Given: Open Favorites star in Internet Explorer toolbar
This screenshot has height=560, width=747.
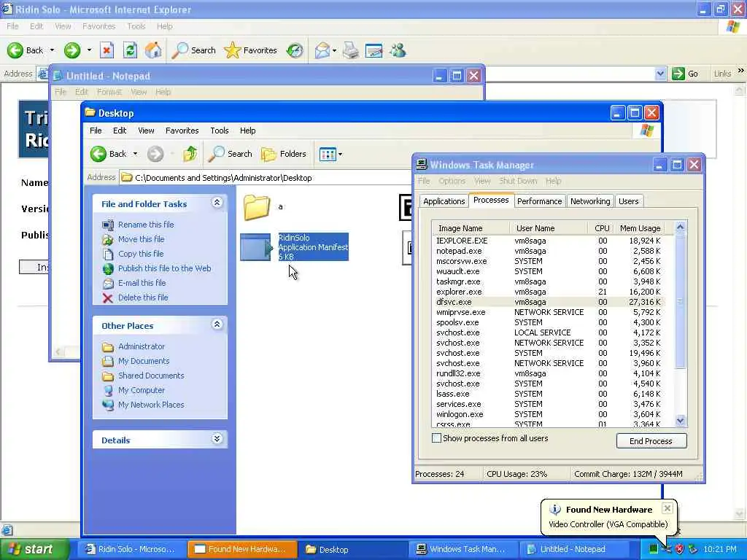Looking at the screenshot, I should 251,50.
